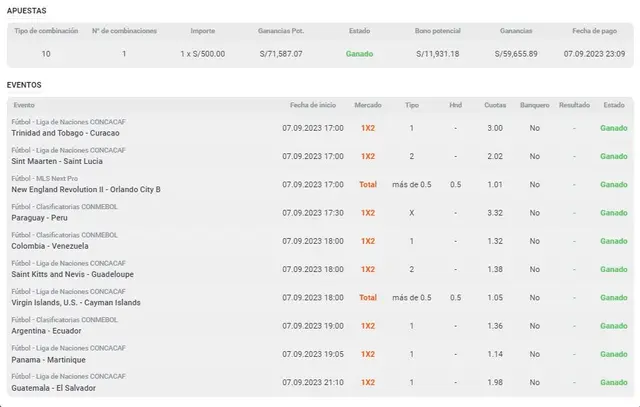
Task: Click the Mercado column header
Action: [368, 105]
